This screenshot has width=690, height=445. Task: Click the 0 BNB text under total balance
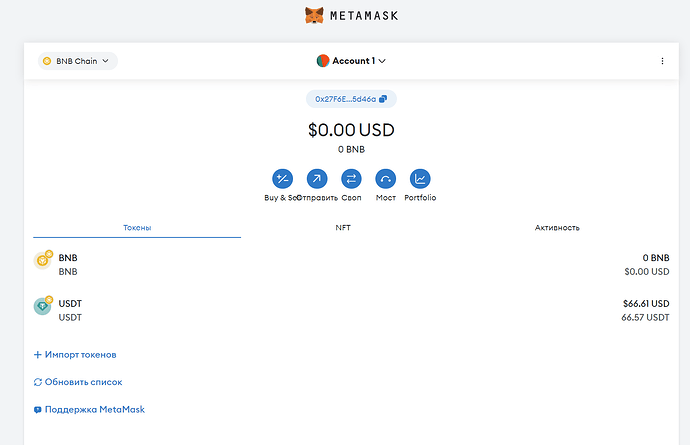[x=351, y=150]
